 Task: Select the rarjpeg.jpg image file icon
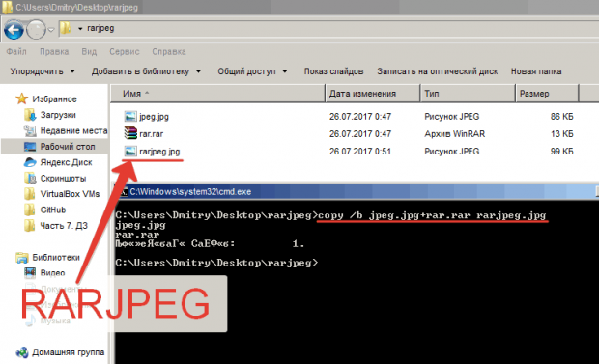click(130, 152)
